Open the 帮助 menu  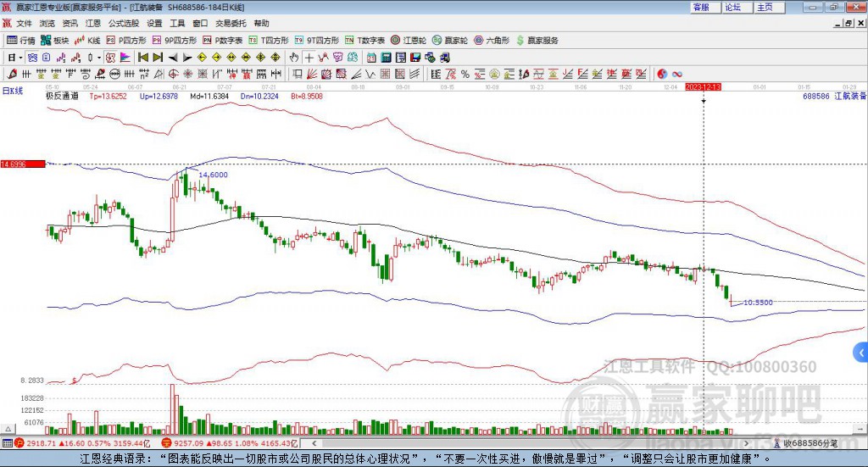(x=261, y=23)
